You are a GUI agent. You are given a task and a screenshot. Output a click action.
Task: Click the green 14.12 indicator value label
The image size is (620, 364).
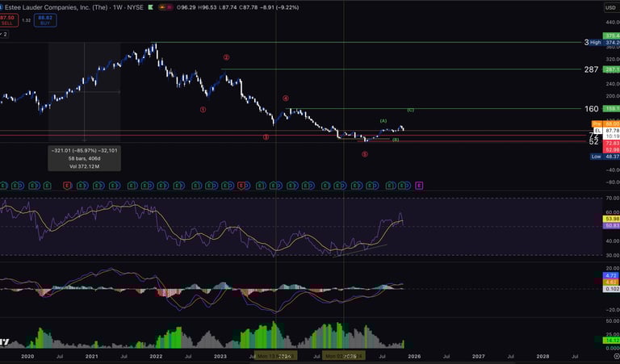click(x=611, y=341)
